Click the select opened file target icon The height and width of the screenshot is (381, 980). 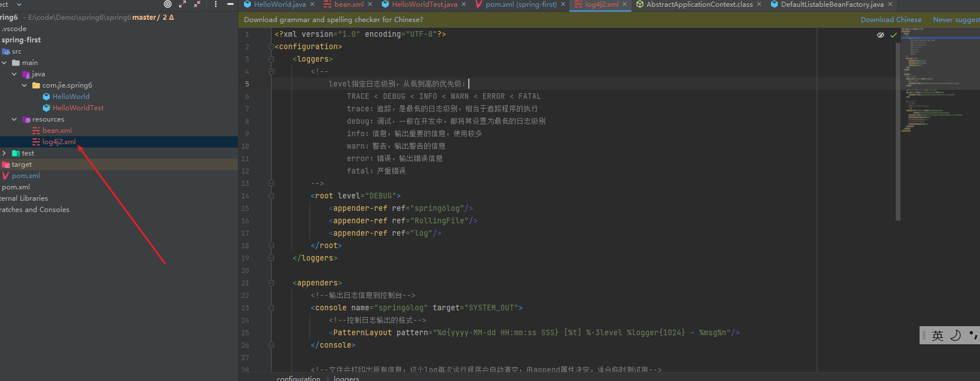coord(168,4)
